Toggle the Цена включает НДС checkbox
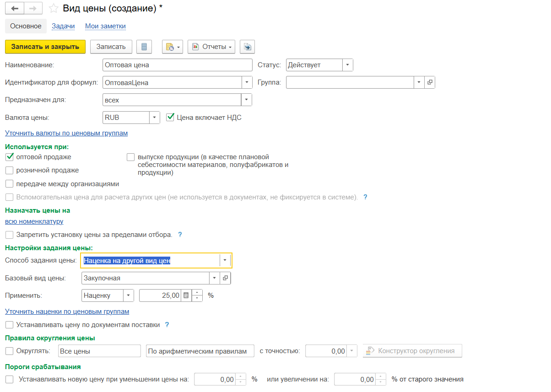The height and width of the screenshot is (392, 551). pyautogui.click(x=170, y=118)
